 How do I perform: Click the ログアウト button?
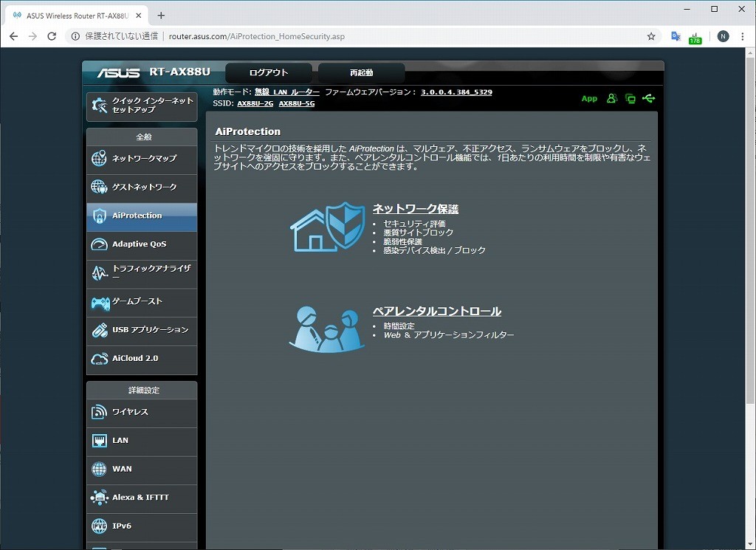click(269, 73)
